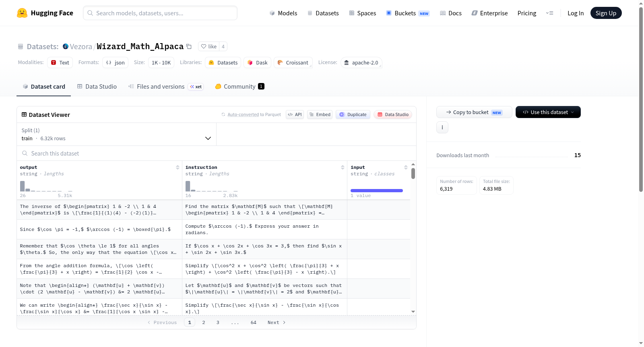Image resolution: width=644 pixels, height=347 pixels.
Task: Focus the Search this dataset field
Action: pyautogui.click(x=217, y=153)
